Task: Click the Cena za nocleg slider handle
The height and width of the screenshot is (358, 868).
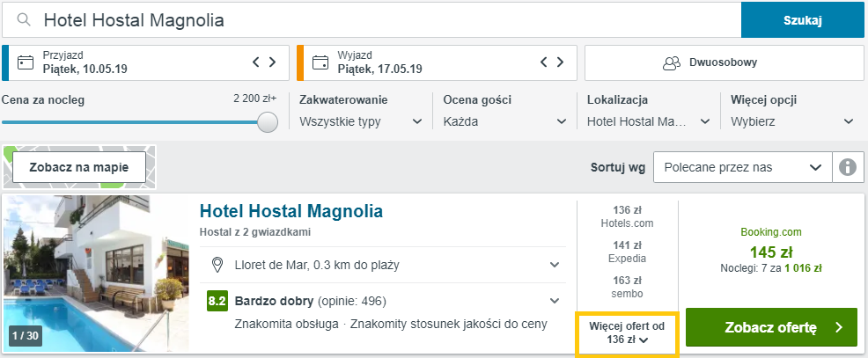Action: [x=268, y=121]
